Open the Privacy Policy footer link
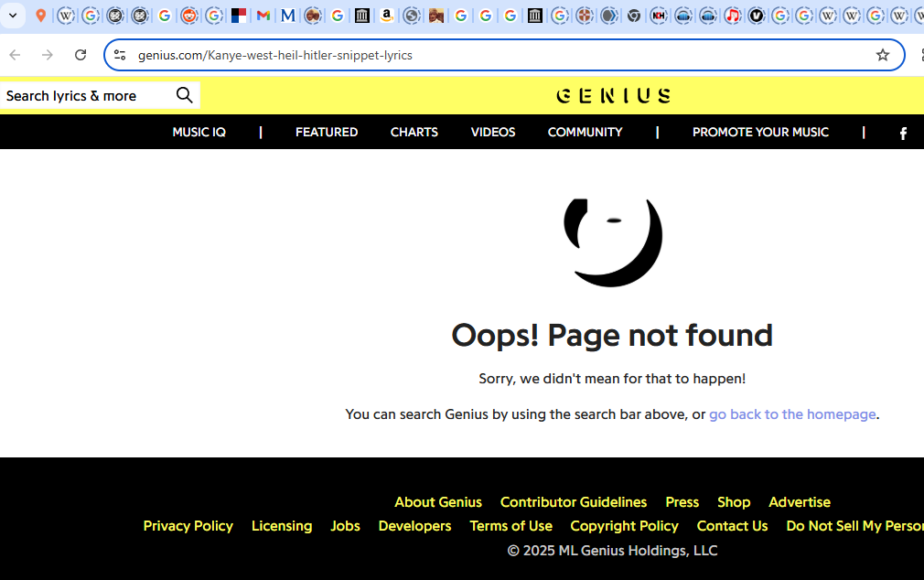The height and width of the screenshot is (580, 924). tap(188, 526)
